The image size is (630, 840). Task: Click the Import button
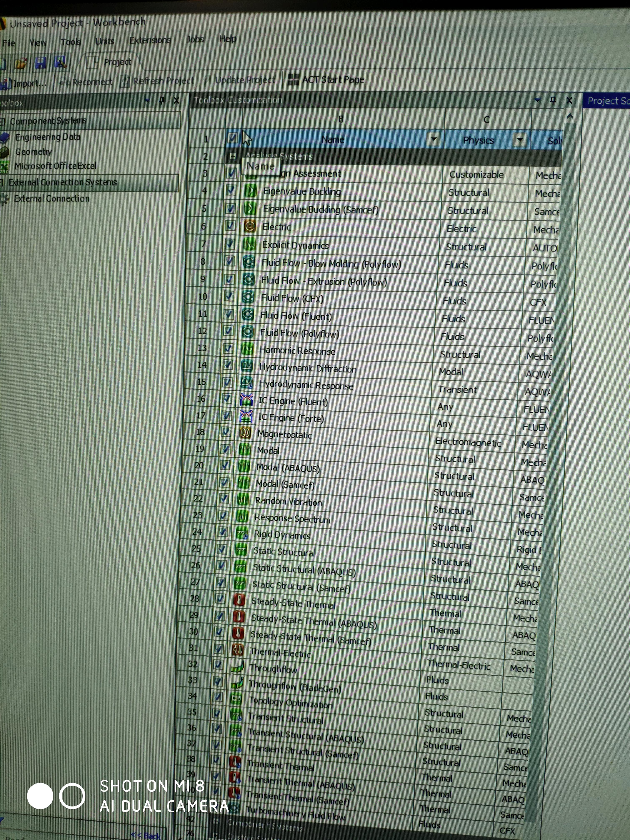click(x=25, y=84)
